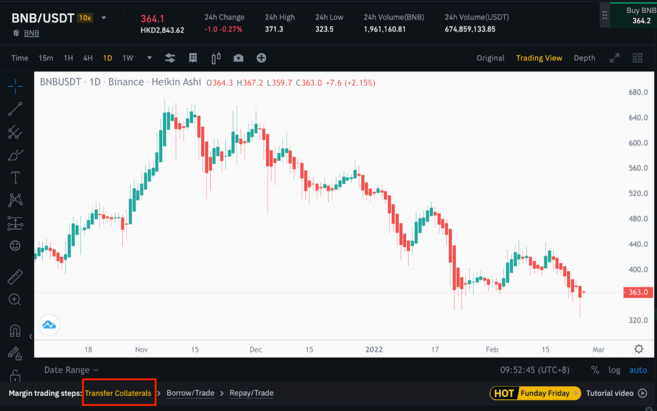This screenshot has width=657, height=411.
Task: Select the crosshair cursor tool
Action: [x=15, y=87]
